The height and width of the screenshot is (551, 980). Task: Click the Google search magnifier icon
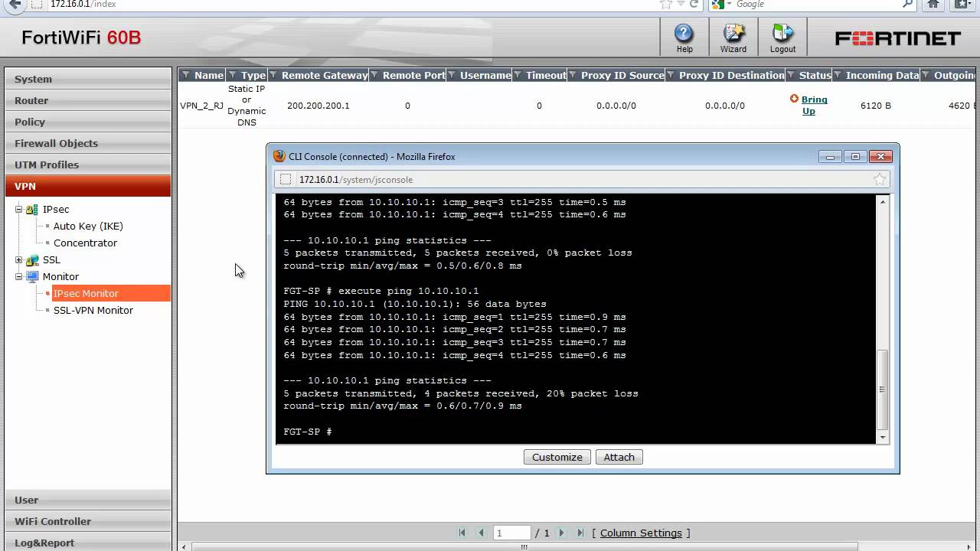point(908,4)
